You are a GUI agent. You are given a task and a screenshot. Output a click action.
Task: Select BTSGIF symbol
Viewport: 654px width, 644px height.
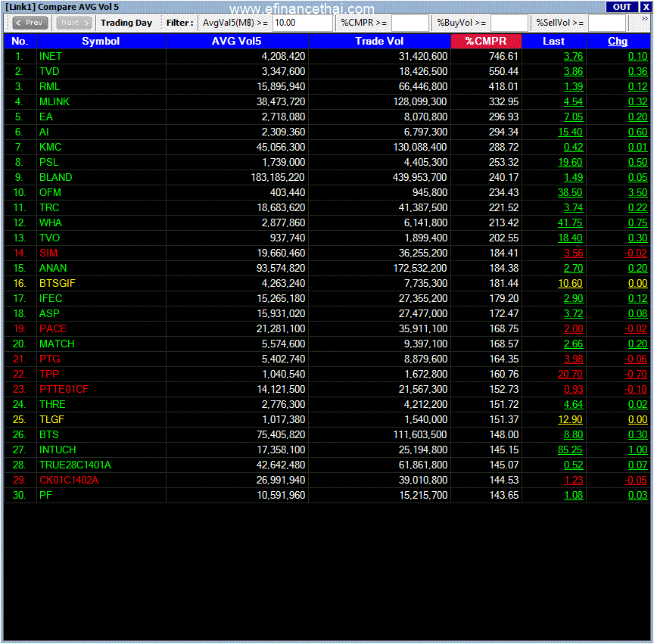point(58,283)
